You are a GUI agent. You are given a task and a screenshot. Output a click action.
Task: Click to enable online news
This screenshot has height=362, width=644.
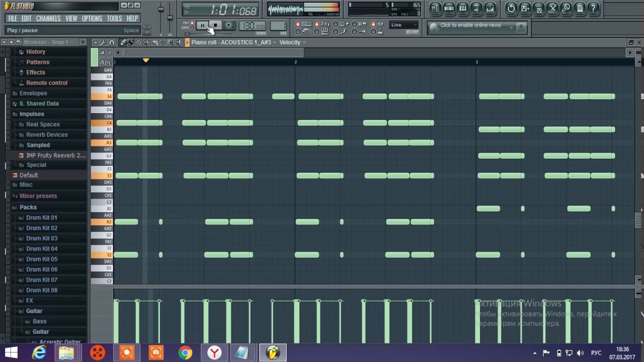(470, 25)
